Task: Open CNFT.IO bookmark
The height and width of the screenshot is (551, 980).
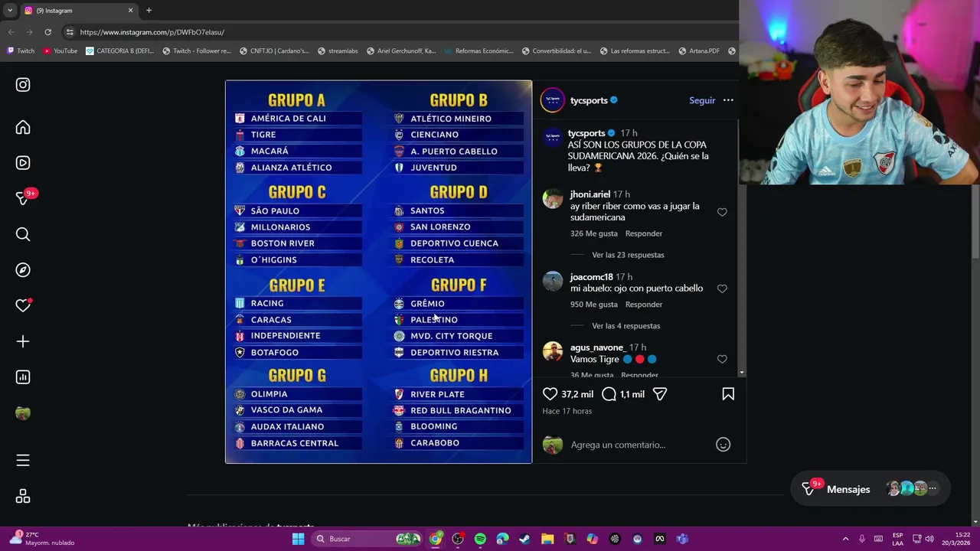Action: pos(274,51)
